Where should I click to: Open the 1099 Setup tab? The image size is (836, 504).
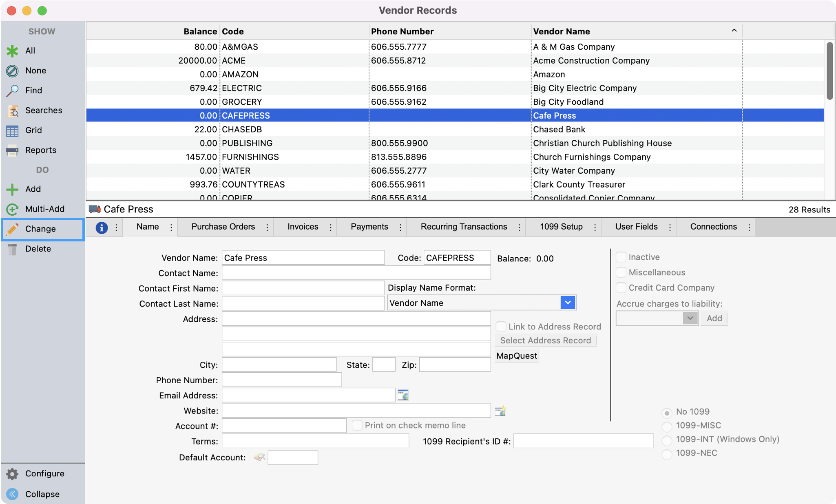click(561, 227)
